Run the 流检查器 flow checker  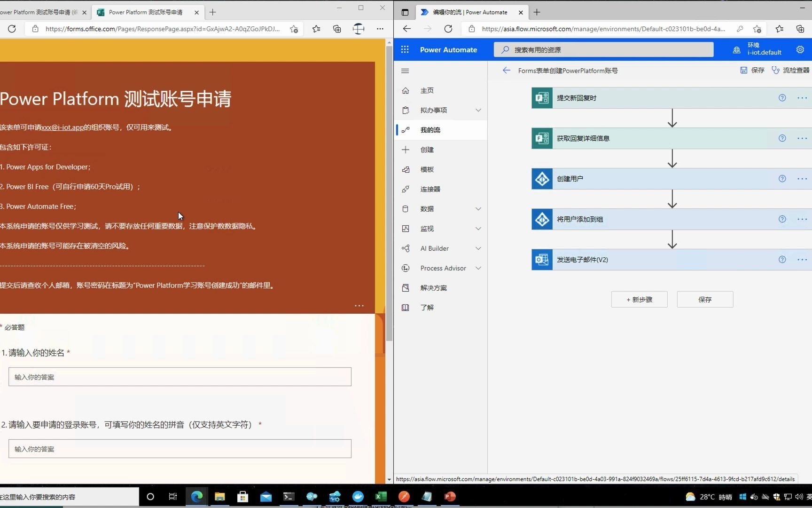point(790,70)
